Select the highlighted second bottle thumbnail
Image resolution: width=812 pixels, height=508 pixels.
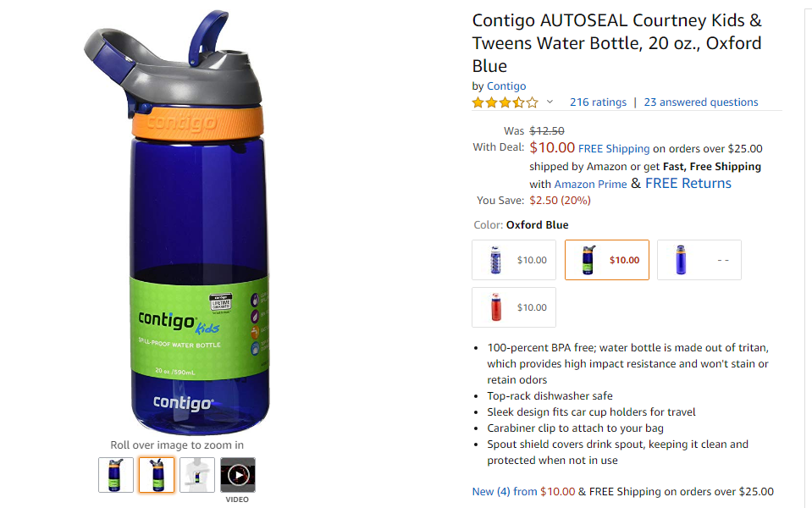157,475
